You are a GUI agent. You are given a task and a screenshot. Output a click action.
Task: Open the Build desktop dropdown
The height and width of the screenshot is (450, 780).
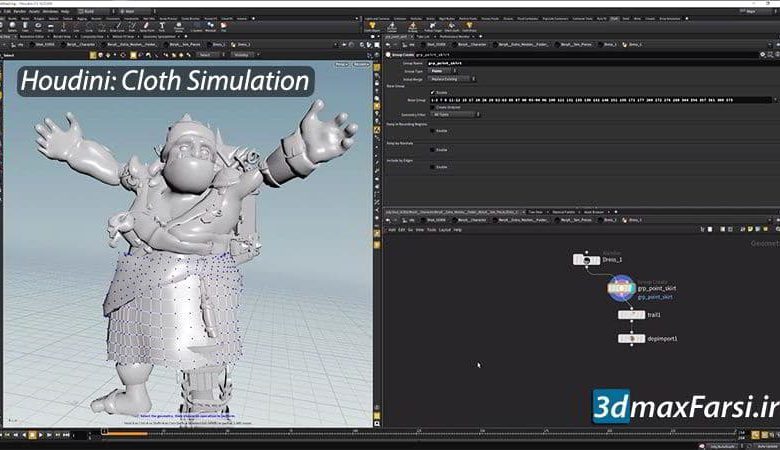(x=97, y=11)
